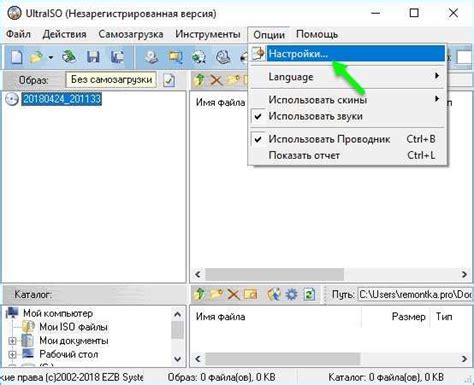474x385 pixels.
Task: Click the Настройки icon in Опции menu
Action: point(258,54)
